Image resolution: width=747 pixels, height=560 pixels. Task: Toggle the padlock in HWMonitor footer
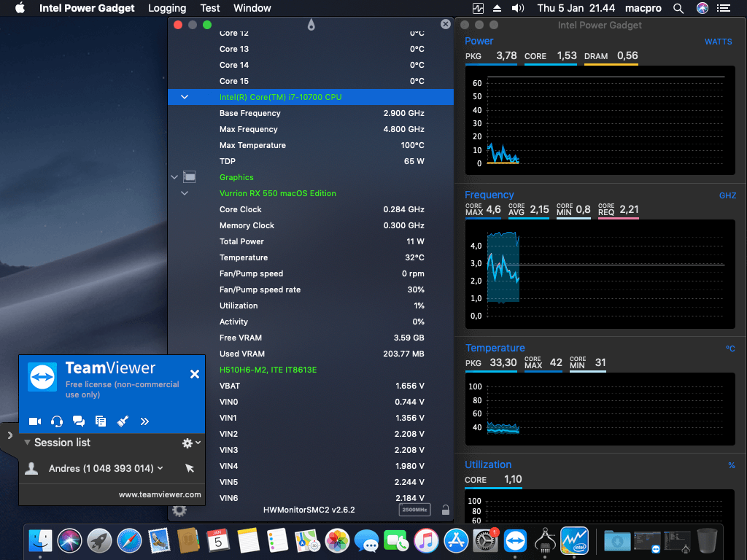pyautogui.click(x=446, y=510)
